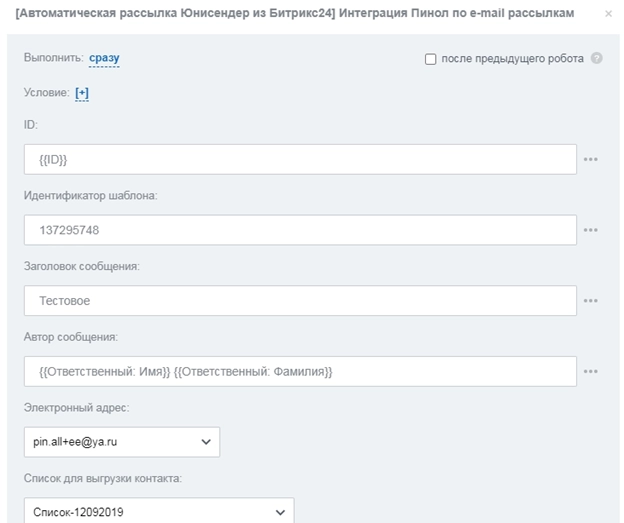Click the 'Список для выгрузки контакта:' label

click(103, 478)
